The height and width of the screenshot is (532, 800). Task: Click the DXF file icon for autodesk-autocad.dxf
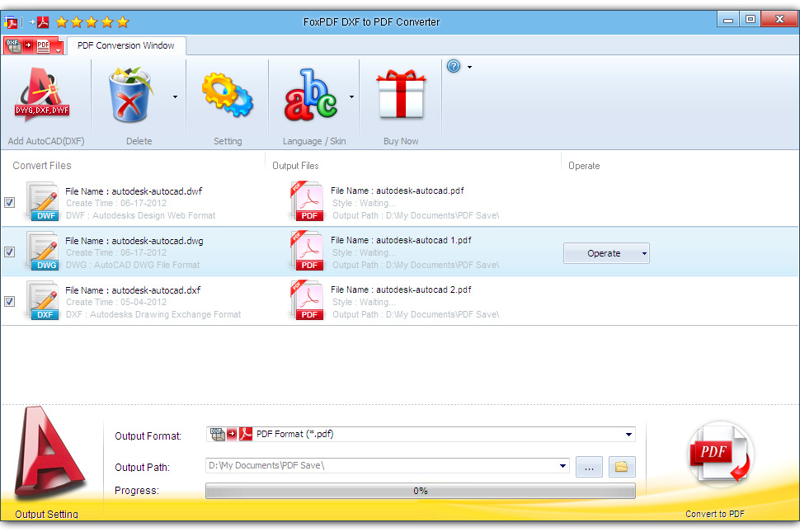coord(43,301)
